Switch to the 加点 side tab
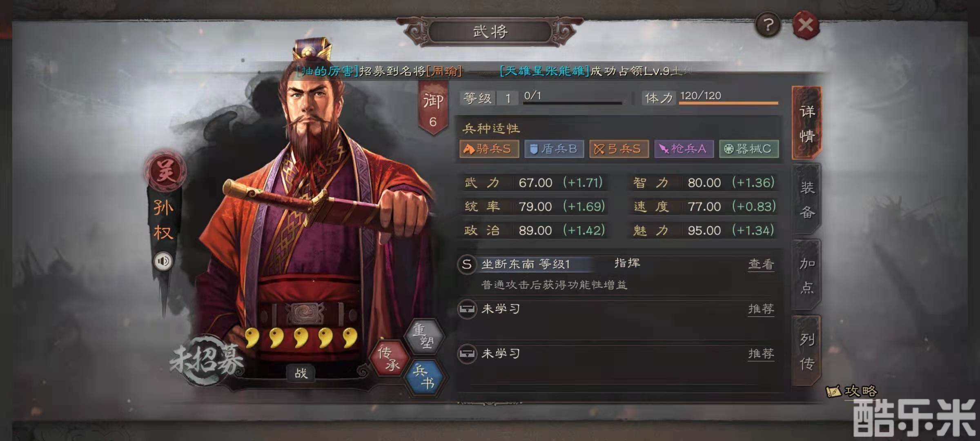980x441 pixels. point(807,275)
